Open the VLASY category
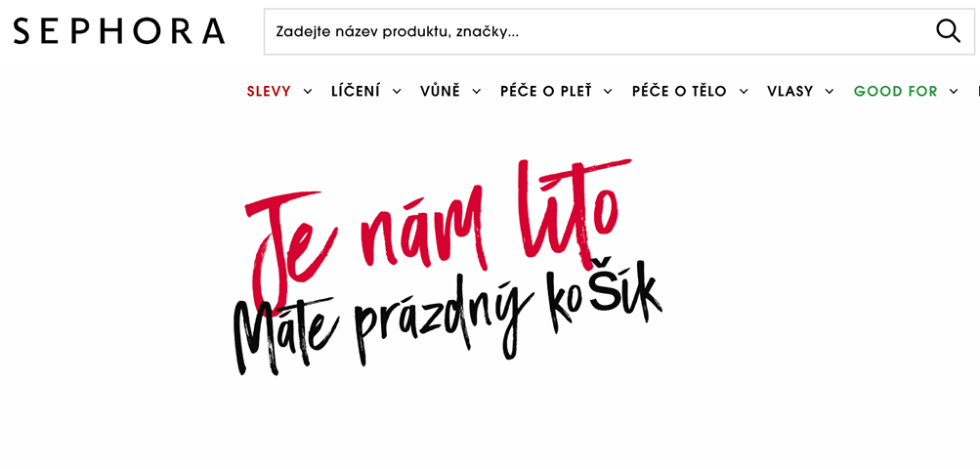 click(790, 91)
